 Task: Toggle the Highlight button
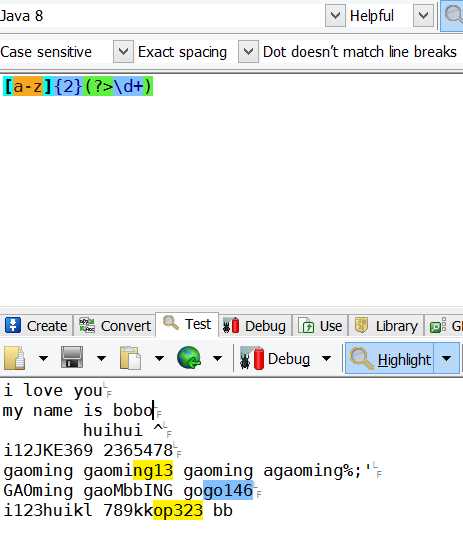coord(389,359)
